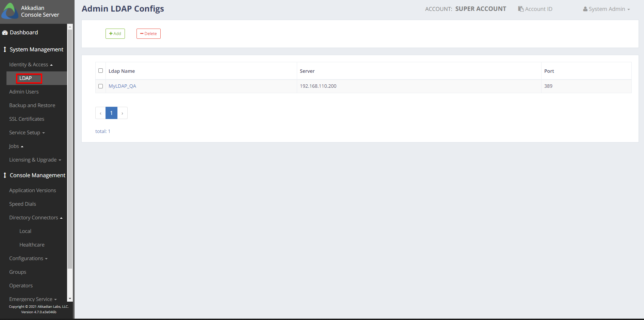This screenshot has width=644, height=320.
Task: Select Healthcare directory connector
Action: [32, 245]
